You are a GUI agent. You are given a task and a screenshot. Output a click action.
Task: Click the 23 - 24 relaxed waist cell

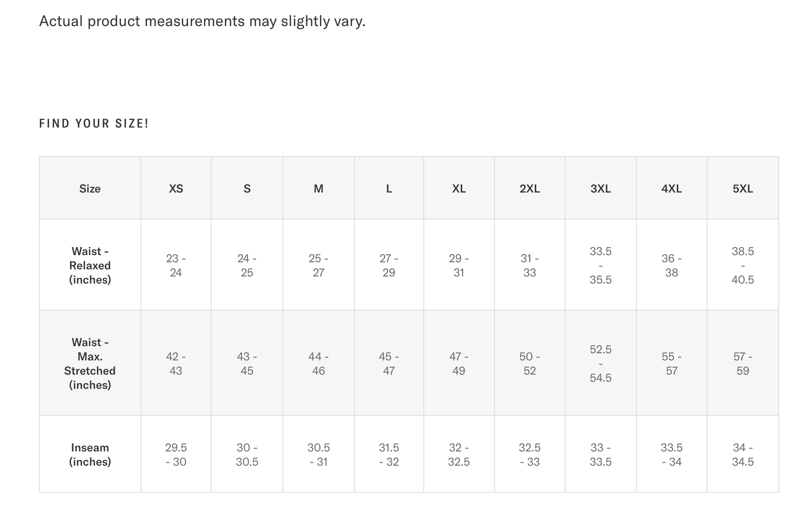(x=176, y=266)
